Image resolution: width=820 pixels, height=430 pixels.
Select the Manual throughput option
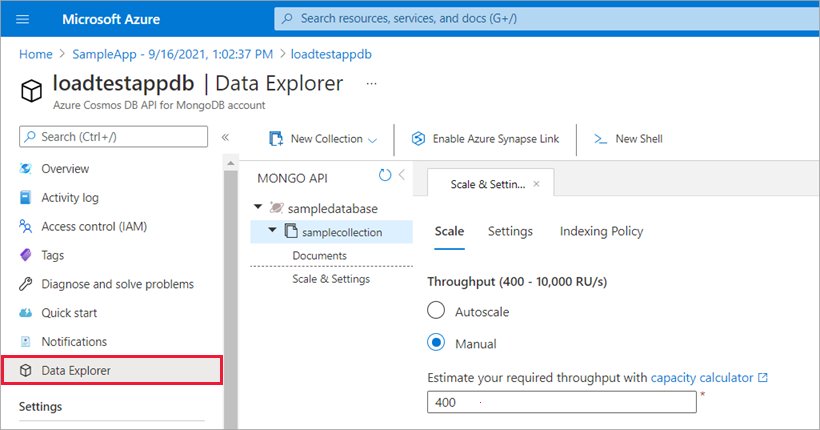pos(436,342)
